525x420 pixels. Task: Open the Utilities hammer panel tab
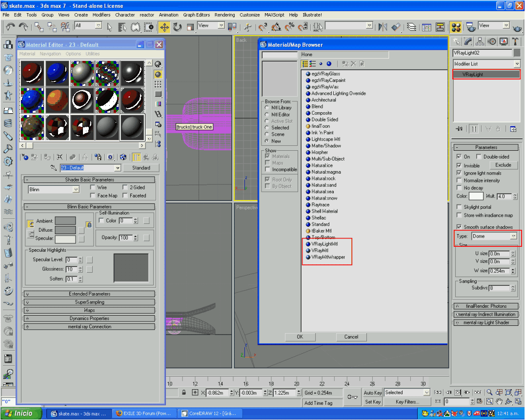(x=515, y=41)
